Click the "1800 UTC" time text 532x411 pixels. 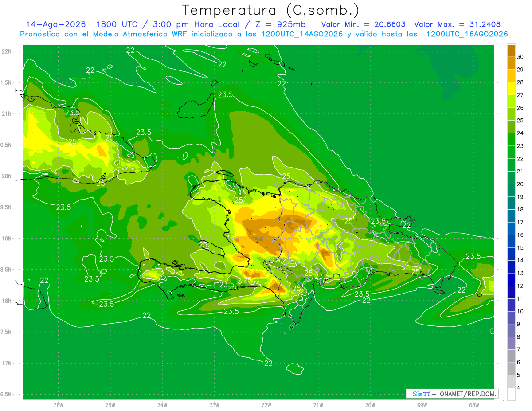click(117, 24)
